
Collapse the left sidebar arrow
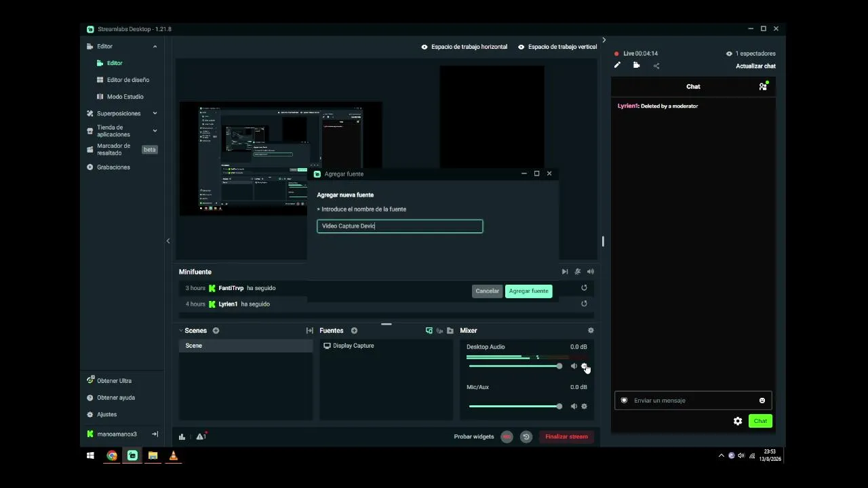click(x=168, y=241)
